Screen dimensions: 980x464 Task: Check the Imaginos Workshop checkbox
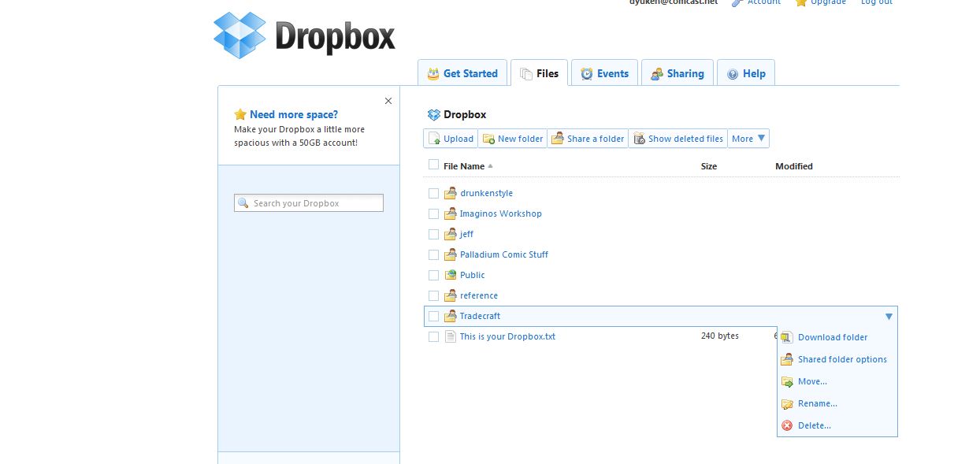click(433, 213)
